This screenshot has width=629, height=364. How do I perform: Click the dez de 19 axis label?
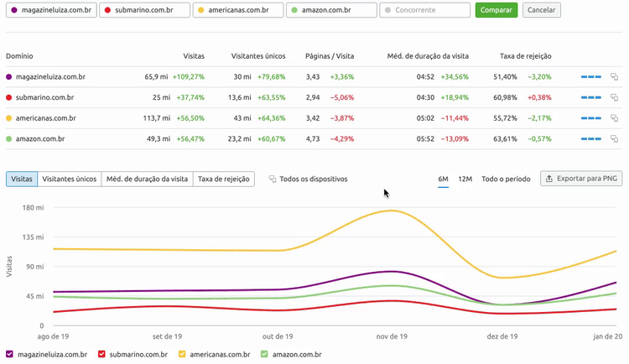502,336
